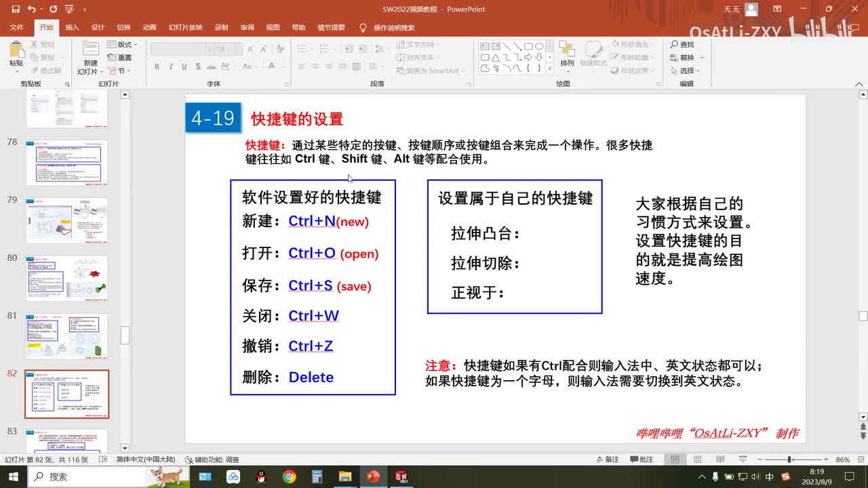Click the Redo/repeat icon
Image resolution: width=868 pixels, height=488 pixels.
52,9
